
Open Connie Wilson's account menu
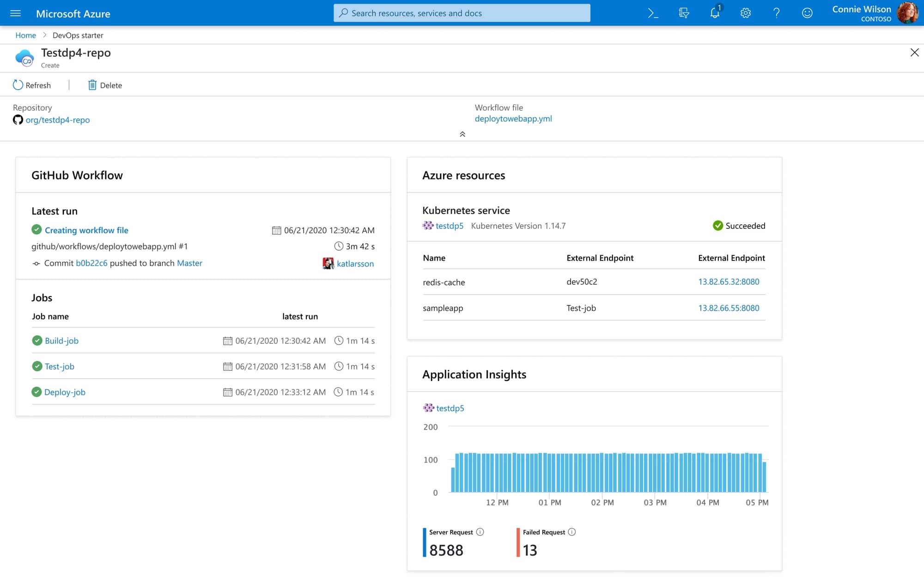click(860, 13)
